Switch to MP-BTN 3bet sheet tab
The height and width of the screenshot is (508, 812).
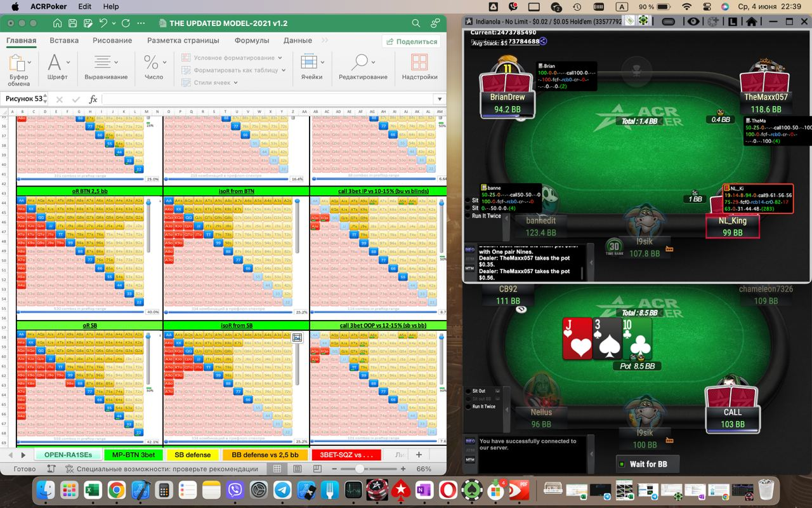coord(133,455)
